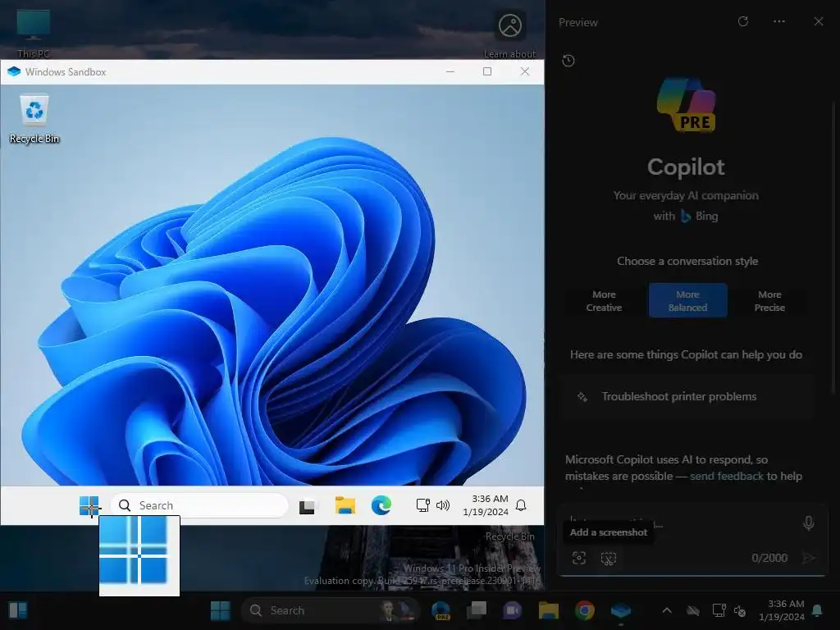Launch Microsoft Edge in Sandbox taskbar
This screenshot has width=840, height=630.
coord(381,505)
